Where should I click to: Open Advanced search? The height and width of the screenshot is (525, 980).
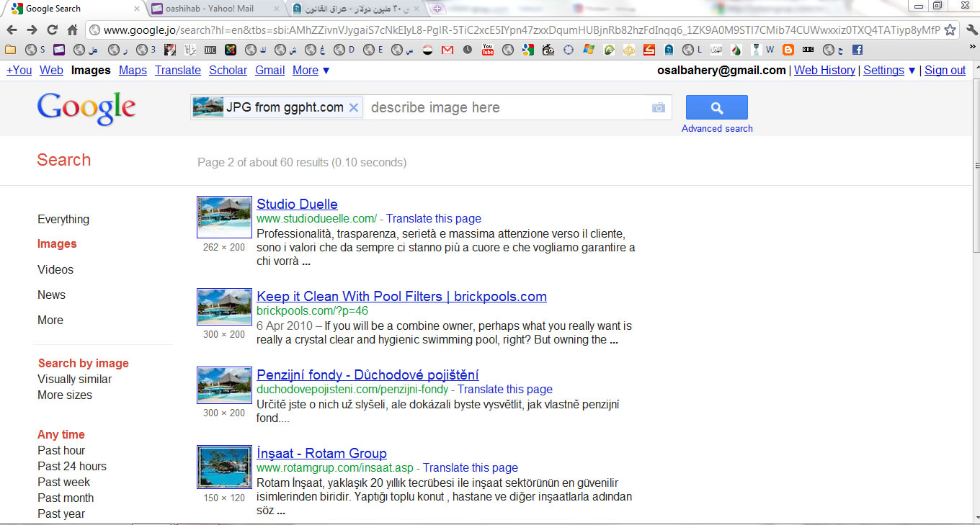coord(717,128)
